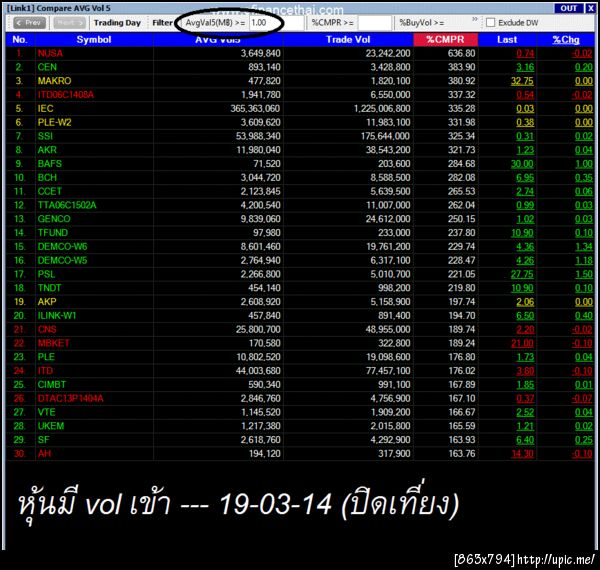Select the BCH symbol
This screenshot has width=600, height=570.
[x=47, y=178]
